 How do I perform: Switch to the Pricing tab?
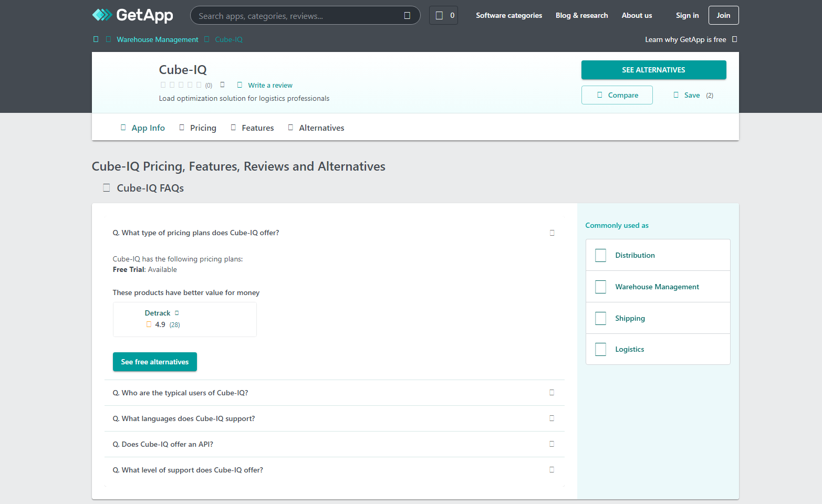(197, 128)
